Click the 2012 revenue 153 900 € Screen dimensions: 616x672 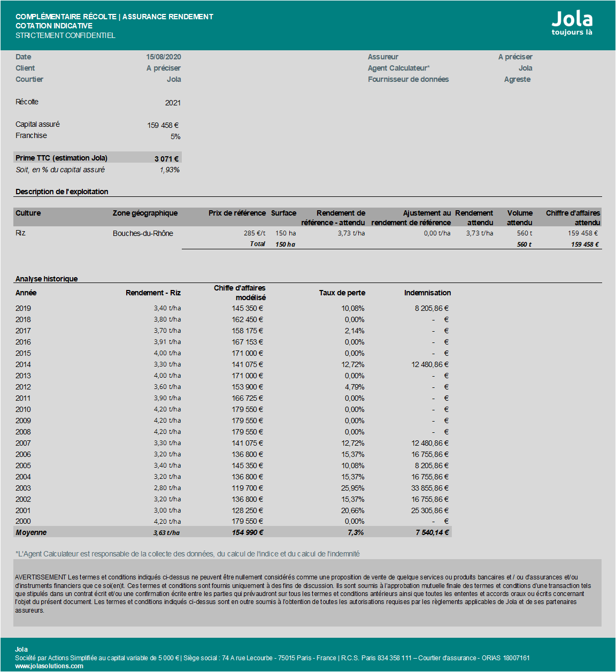(248, 387)
